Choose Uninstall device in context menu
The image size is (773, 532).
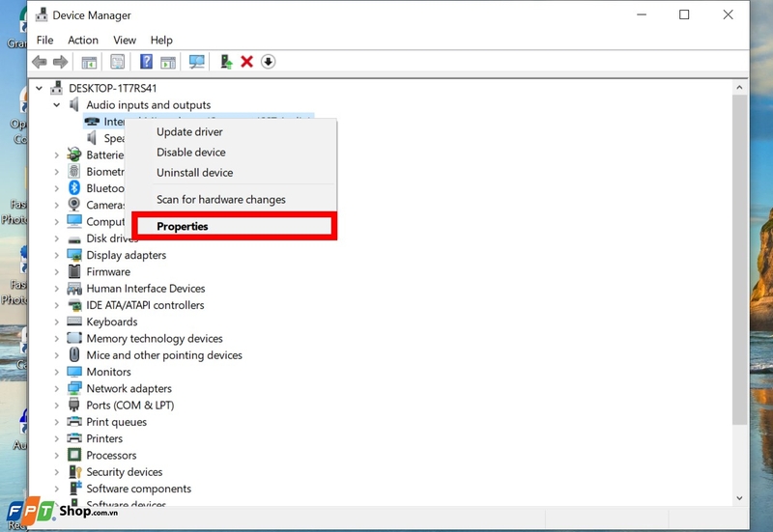pos(231,173)
